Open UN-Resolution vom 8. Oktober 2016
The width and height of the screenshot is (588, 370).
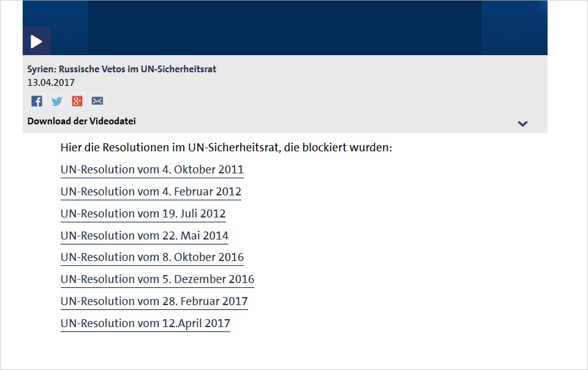(152, 257)
